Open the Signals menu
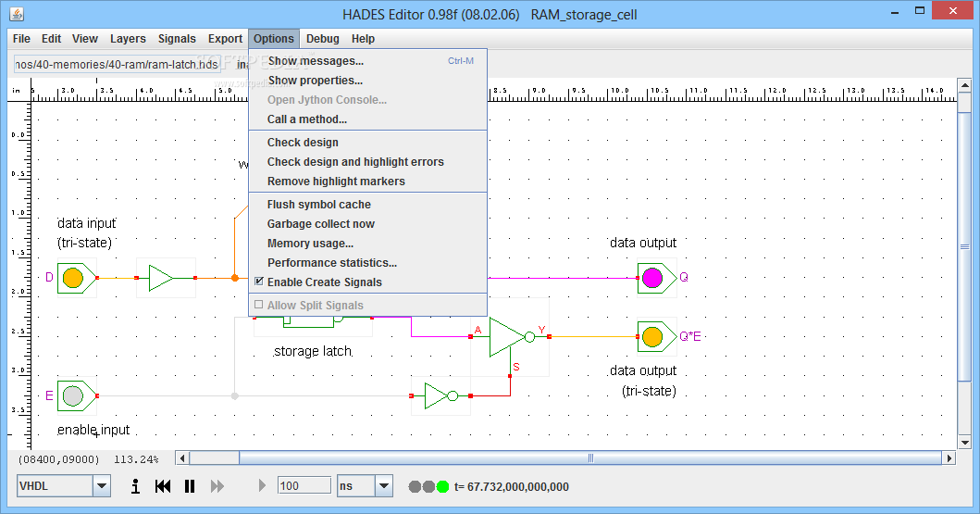Viewport: 980px width, 514px height. pos(177,39)
